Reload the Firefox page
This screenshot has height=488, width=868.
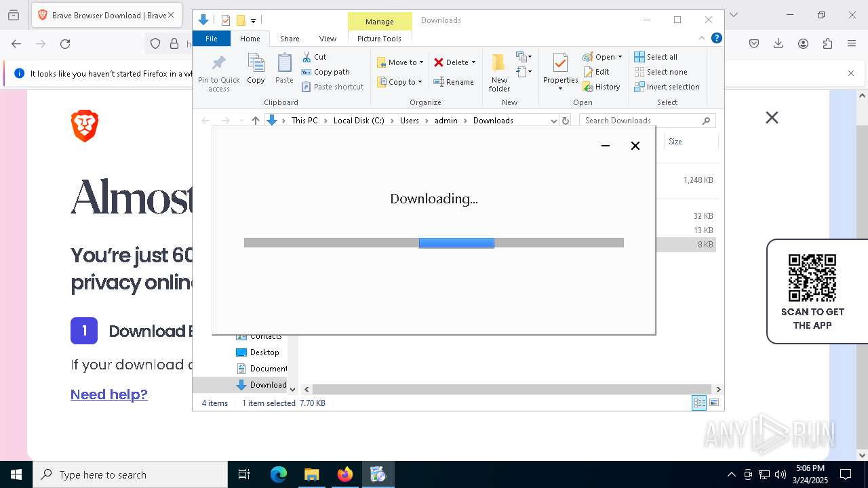click(65, 44)
